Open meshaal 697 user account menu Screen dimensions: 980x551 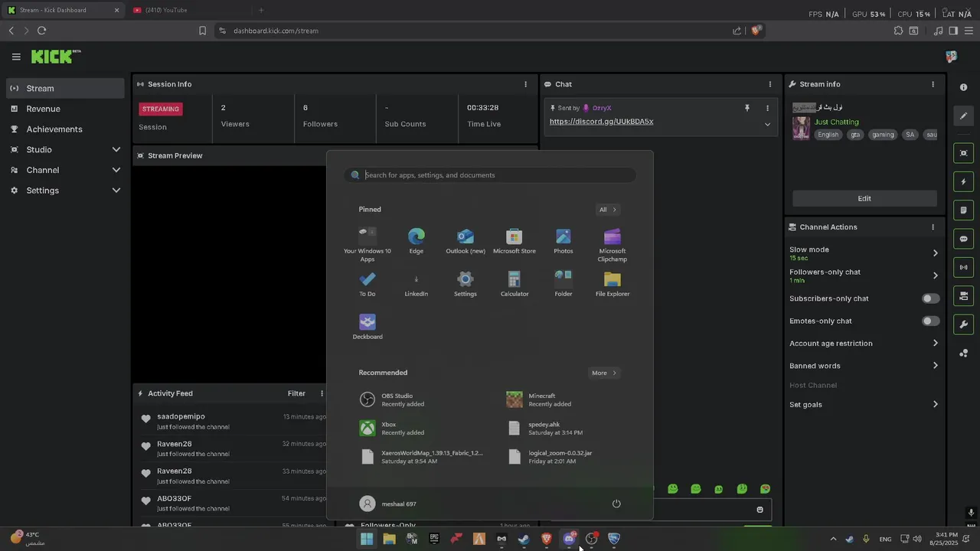[x=388, y=504]
